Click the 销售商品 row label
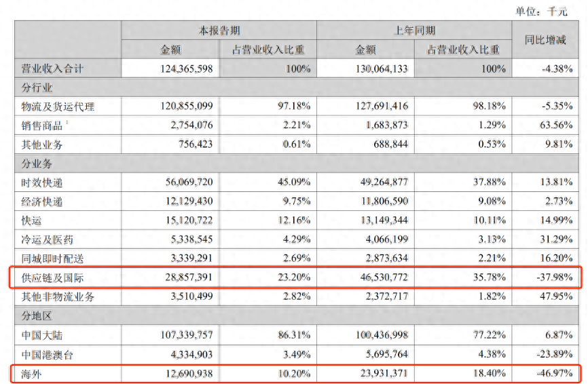Screen dimensions: 588x384 [x=43, y=126]
